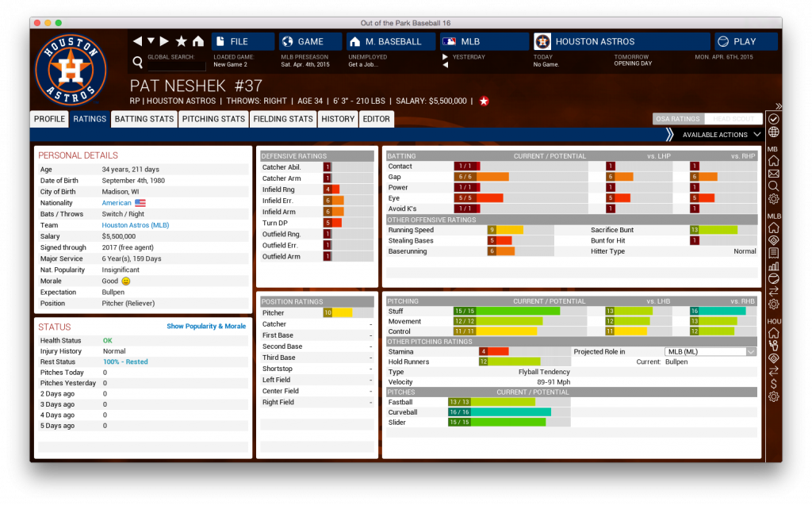Click the Houston Astros logo
The width and height of the screenshot is (812, 505).
[71, 70]
